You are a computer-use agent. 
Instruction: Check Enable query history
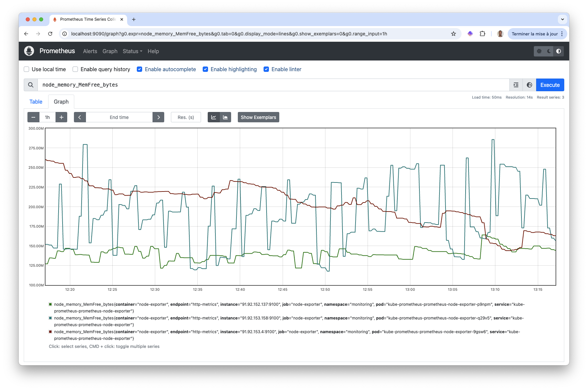click(75, 69)
